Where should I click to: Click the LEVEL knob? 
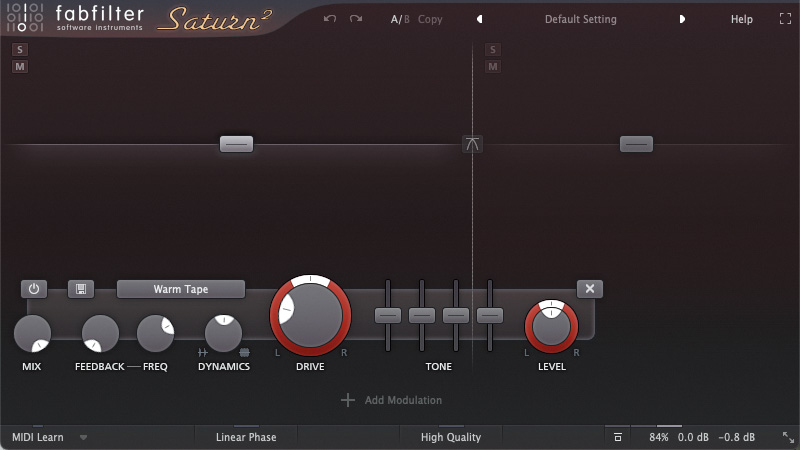click(x=551, y=328)
